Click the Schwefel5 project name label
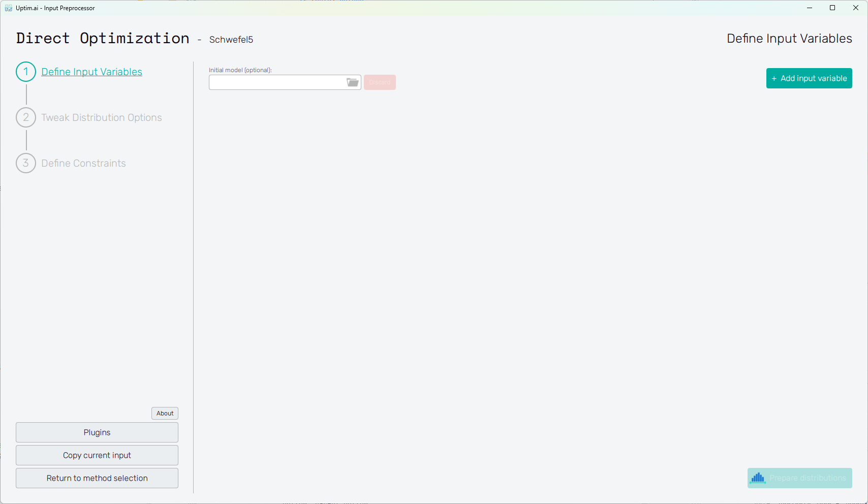The image size is (868, 504). tap(231, 40)
